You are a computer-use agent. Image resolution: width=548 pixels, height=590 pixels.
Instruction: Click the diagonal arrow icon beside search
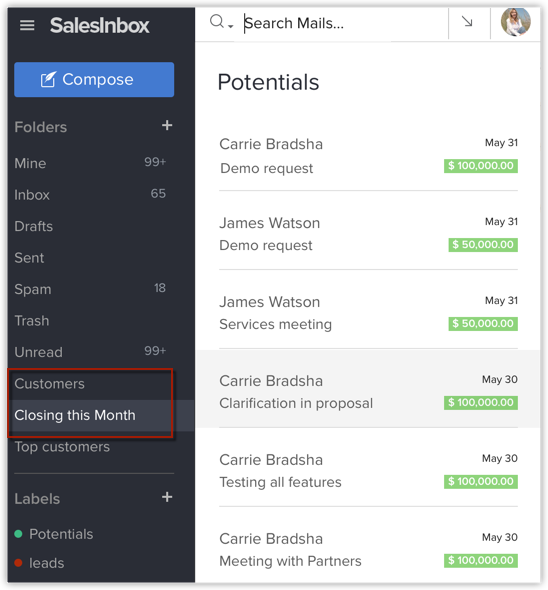pyautogui.click(x=467, y=22)
